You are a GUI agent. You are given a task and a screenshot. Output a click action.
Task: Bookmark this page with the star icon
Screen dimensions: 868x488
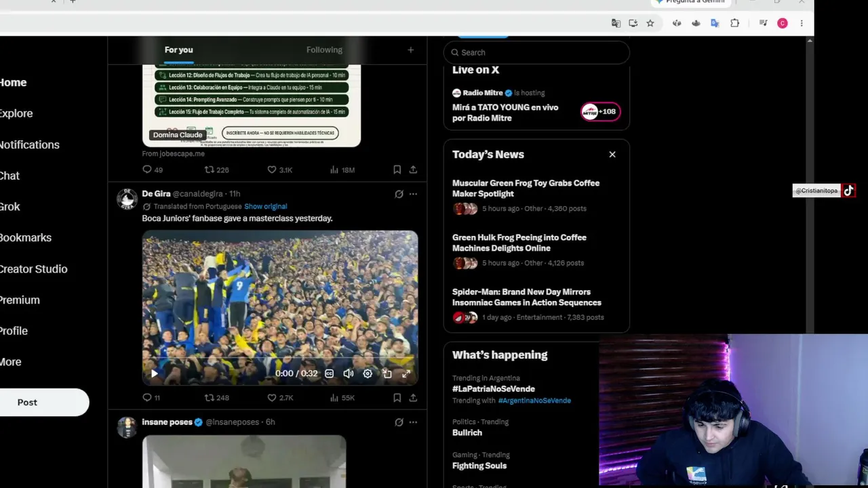(x=650, y=23)
